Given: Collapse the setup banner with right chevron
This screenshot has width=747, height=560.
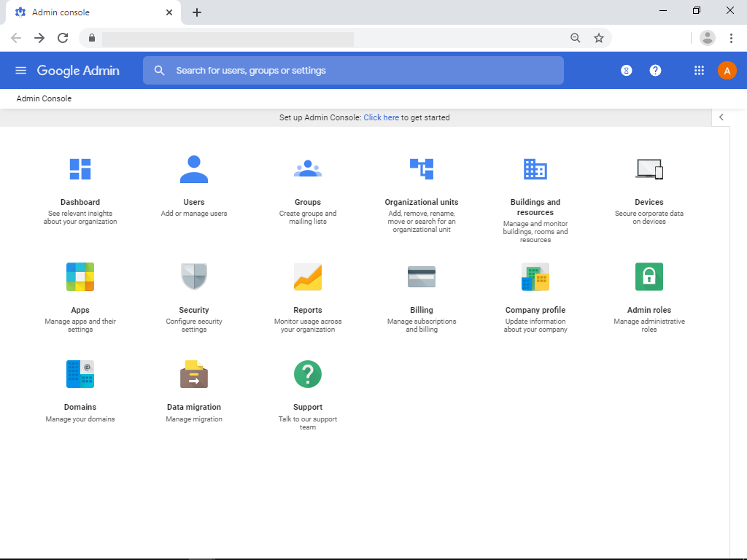Looking at the screenshot, I should tap(721, 117).
